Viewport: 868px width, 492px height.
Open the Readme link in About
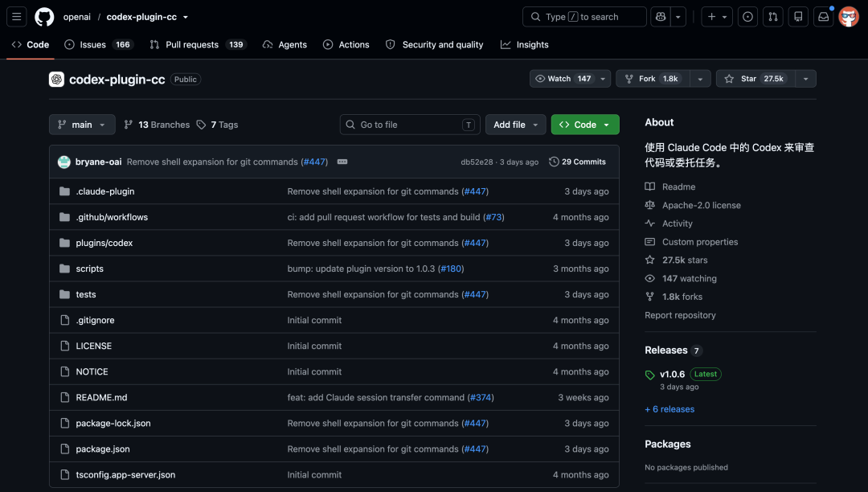point(678,187)
